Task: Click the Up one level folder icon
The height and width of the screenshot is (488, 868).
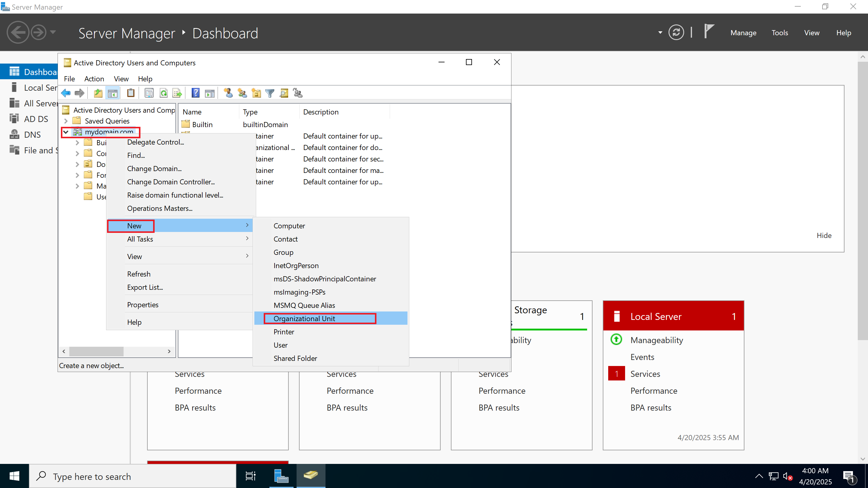Action: coord(98,93)
